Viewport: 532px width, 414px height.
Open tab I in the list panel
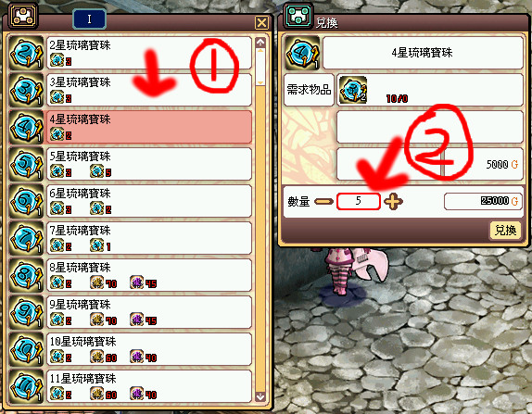(89, 19)
